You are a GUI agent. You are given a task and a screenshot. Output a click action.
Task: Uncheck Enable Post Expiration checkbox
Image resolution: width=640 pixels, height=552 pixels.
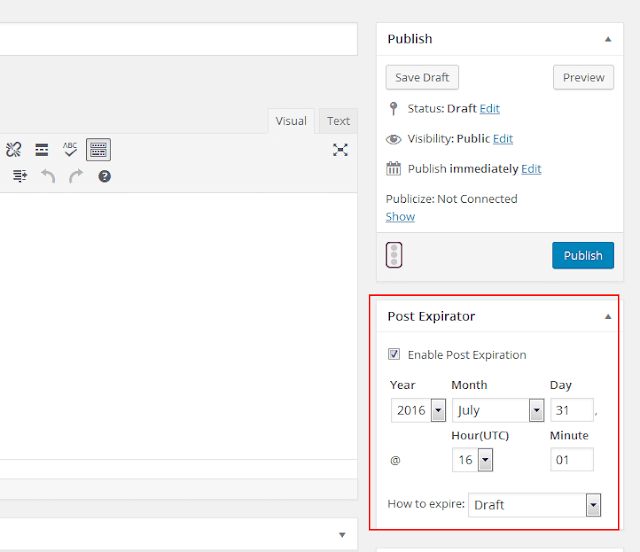[394, 354]
